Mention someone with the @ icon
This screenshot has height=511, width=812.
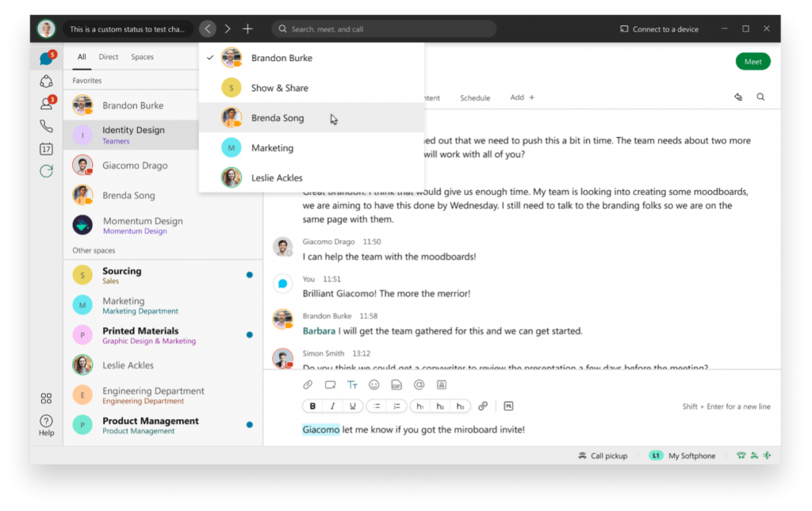click(418, 384)
